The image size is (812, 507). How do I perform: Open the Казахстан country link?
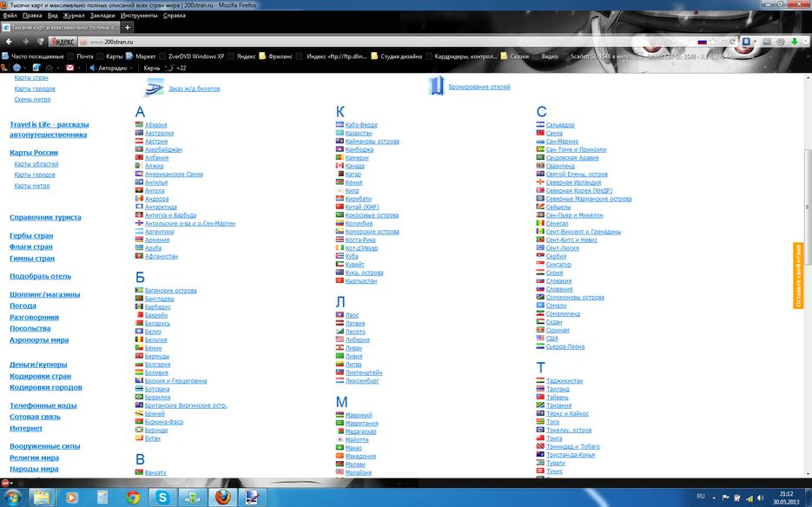tap(359, 133)
